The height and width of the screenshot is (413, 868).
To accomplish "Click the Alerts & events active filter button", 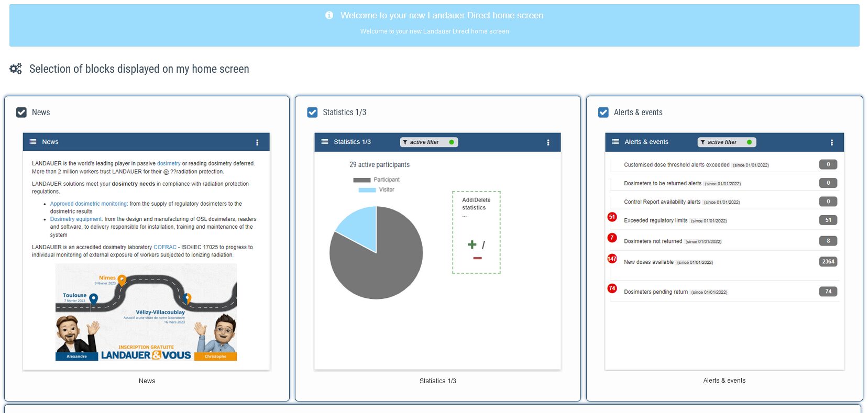I will [x=727, y=142].
